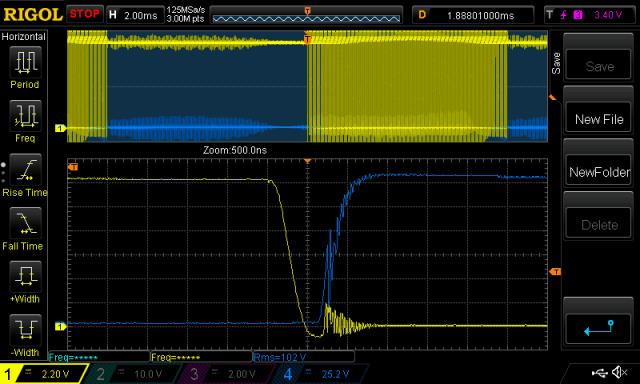Click the USB status icon
The height and width of the screenshot is (384, 640).
[x=600, y=372]
